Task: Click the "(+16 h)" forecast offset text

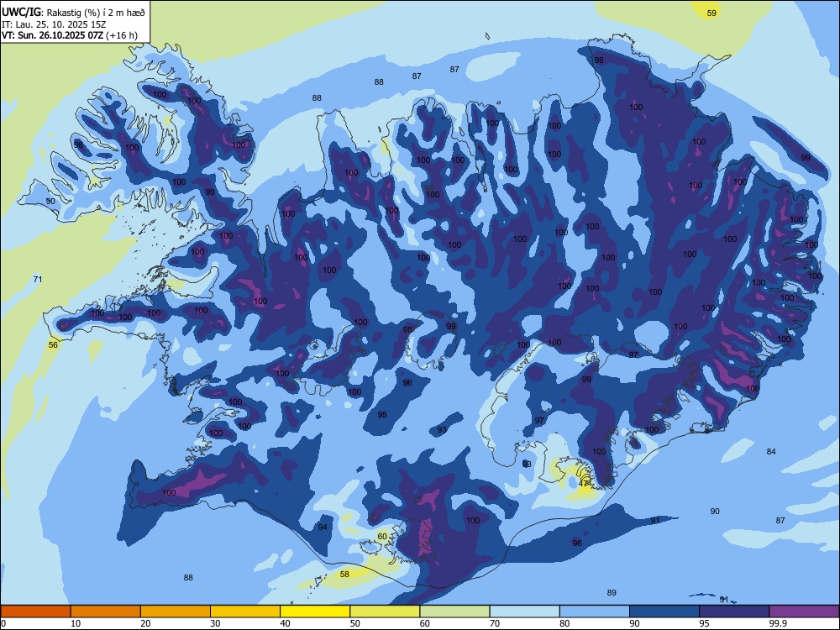Action: tap(122, 36)
